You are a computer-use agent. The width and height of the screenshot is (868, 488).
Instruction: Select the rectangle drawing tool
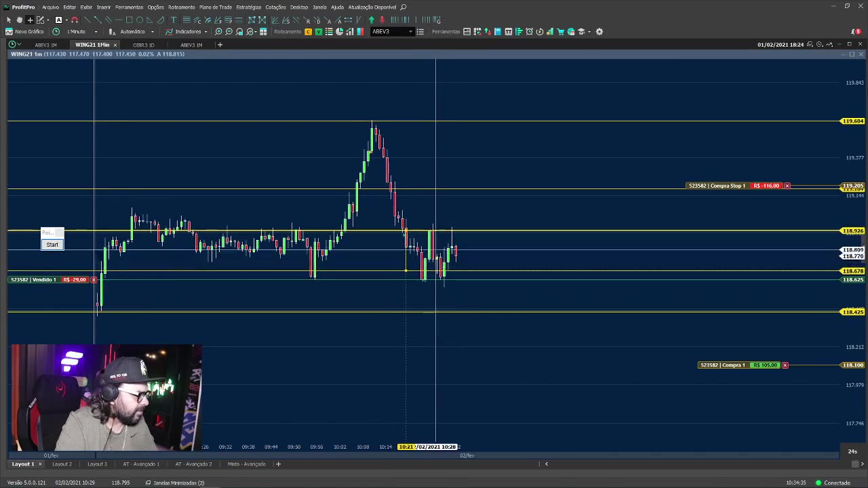pos(129,20)
